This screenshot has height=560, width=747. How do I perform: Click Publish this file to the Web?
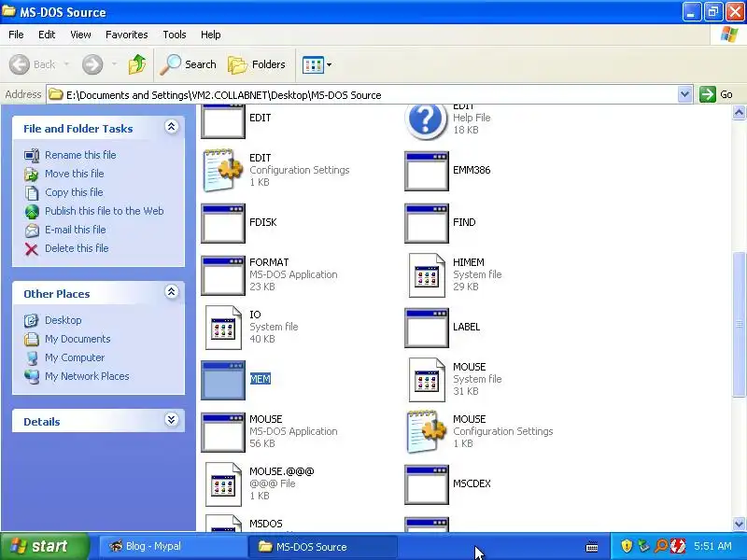(105, 211)
